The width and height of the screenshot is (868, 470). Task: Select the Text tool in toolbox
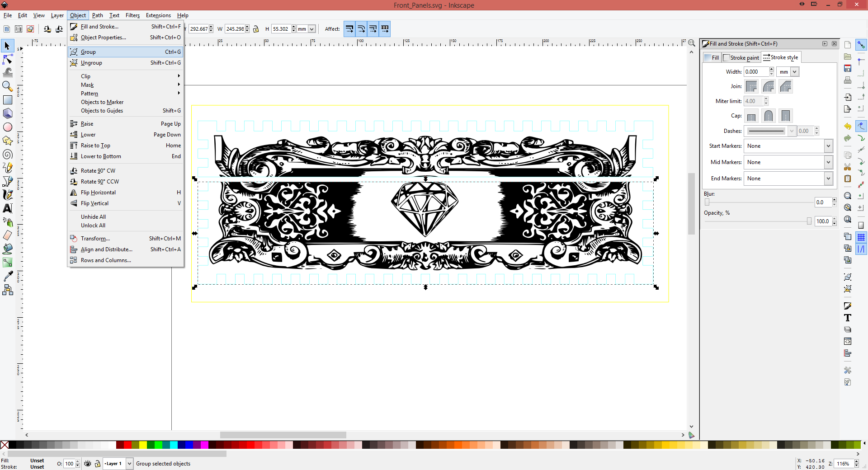click(7, 208)
